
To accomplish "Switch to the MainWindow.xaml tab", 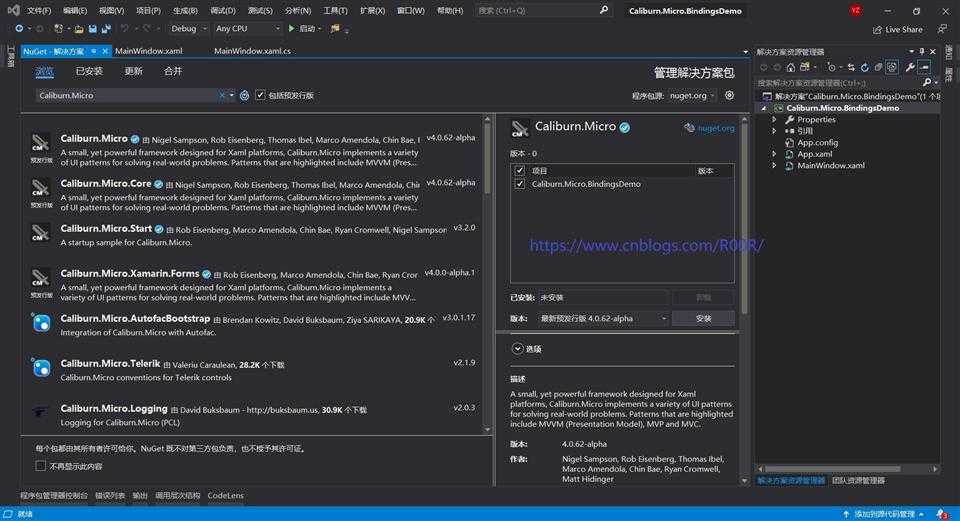I will click(149, 51).
